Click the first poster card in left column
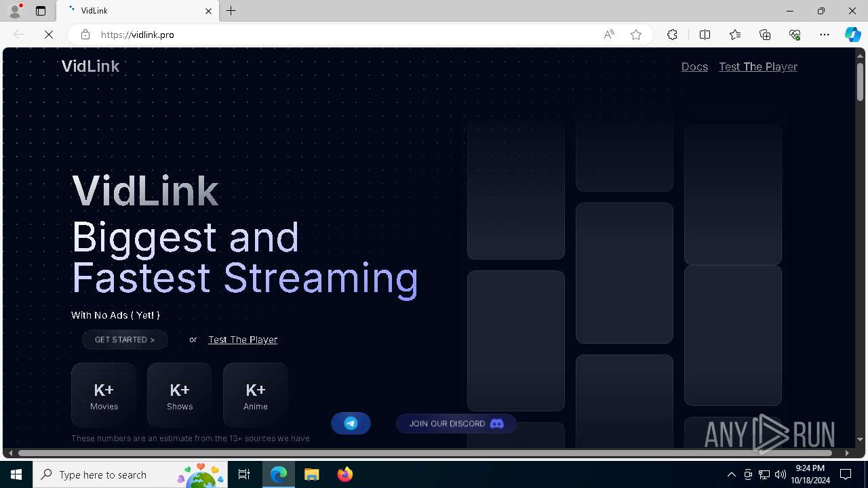The height and width of the screenshot is (488, 868). point(516,190)
